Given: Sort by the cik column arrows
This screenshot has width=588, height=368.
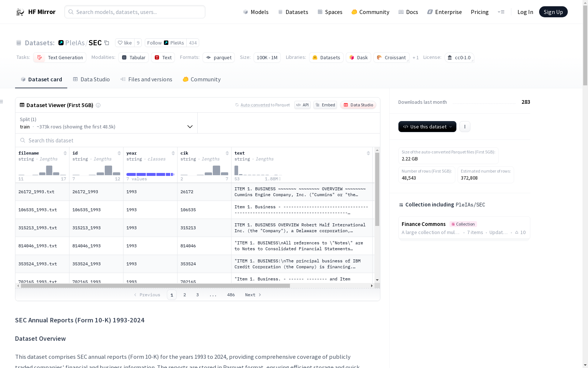Looking at the screenshot, I should (227, 153).
